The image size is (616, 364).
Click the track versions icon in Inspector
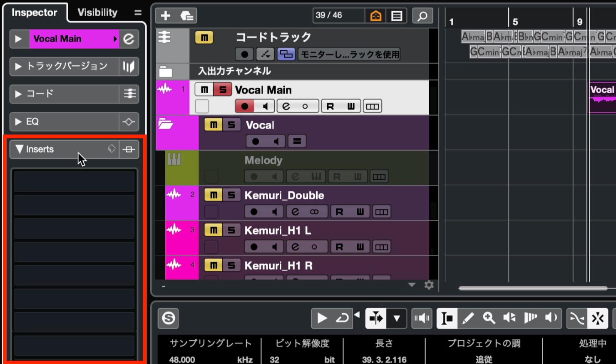pos(129,66)
